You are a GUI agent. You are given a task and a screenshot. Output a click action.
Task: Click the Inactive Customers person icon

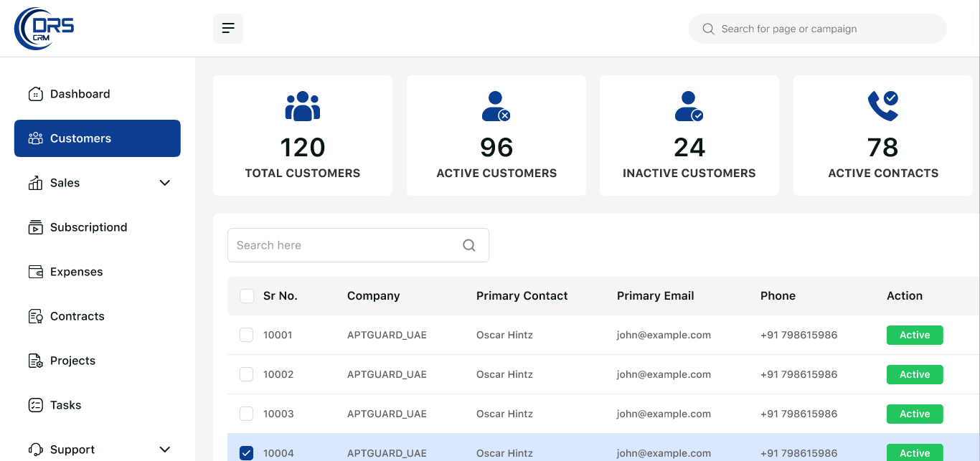tap(689, 106)
